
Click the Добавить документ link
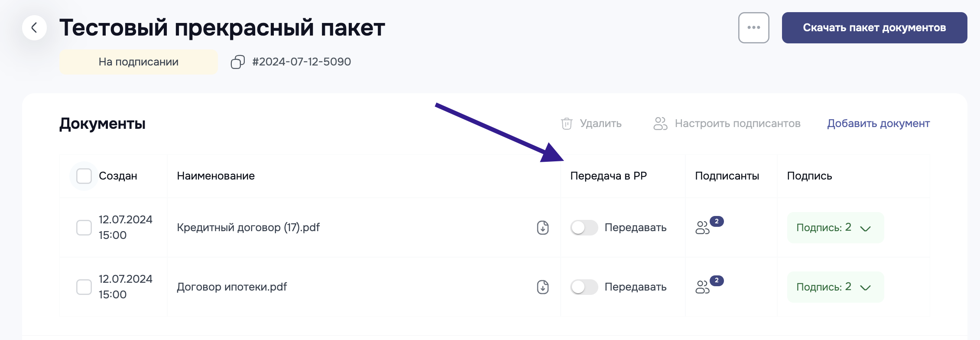[878, 124]
